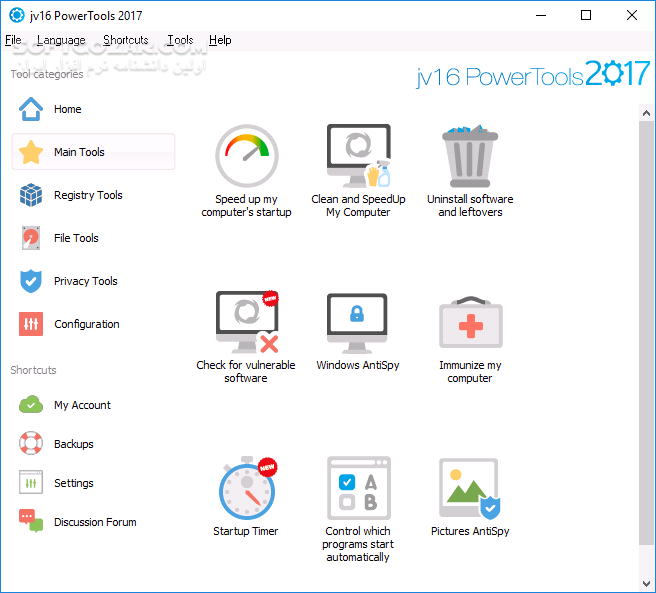Open the Startup Timer stopwatch icon
656x593 pixels.
pyautogui.click(x=247, y=488)
